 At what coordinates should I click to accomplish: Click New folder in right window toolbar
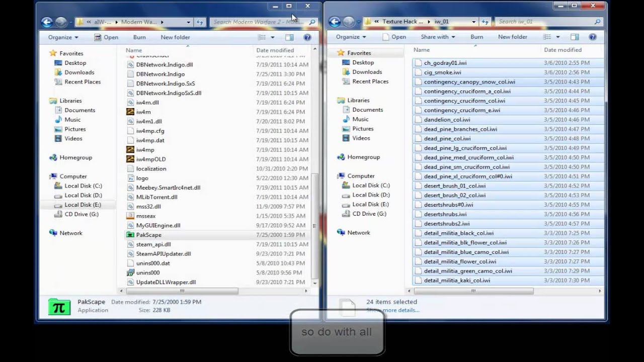pos(513,37)
